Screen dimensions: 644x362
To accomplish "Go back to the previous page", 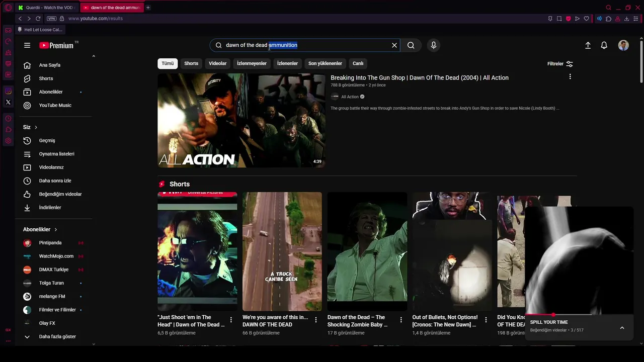I will (x=20, y=19).
